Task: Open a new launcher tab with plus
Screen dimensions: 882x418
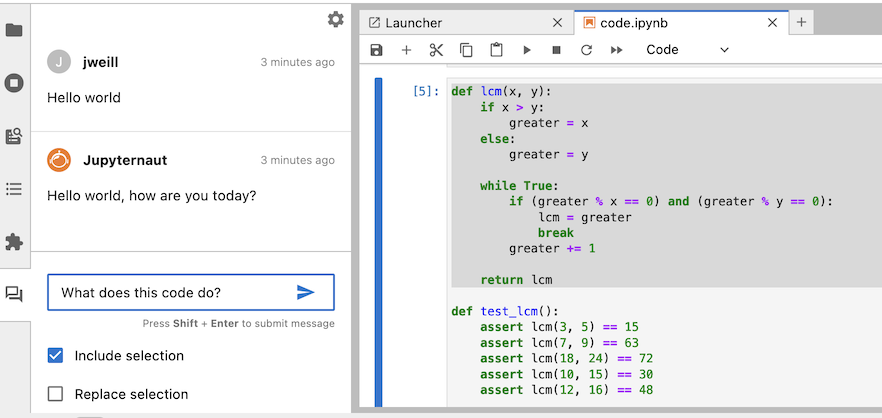Action: [x=802, y=23]
